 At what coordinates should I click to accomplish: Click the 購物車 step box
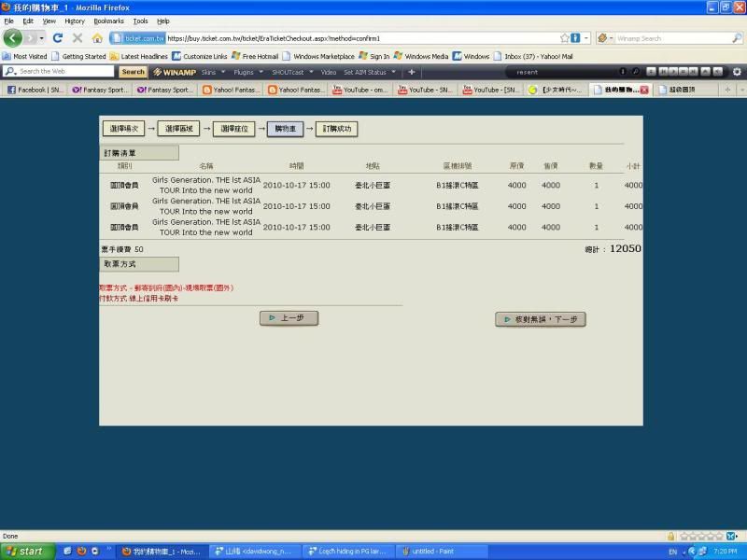pos(285,129)
